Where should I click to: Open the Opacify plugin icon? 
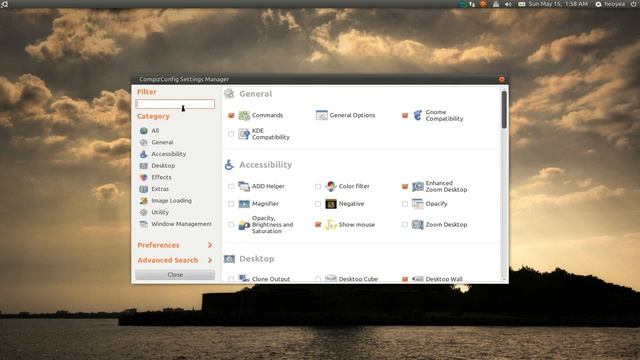(418, 204)
